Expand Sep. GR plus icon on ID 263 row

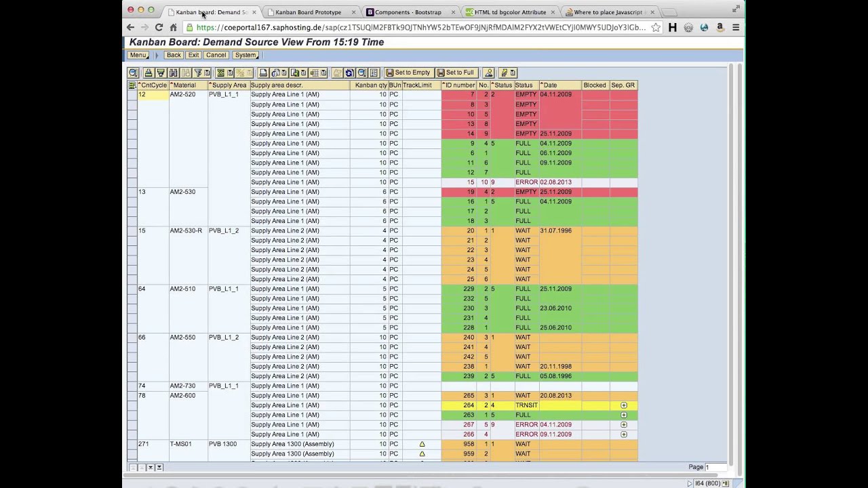coord(623,415)
